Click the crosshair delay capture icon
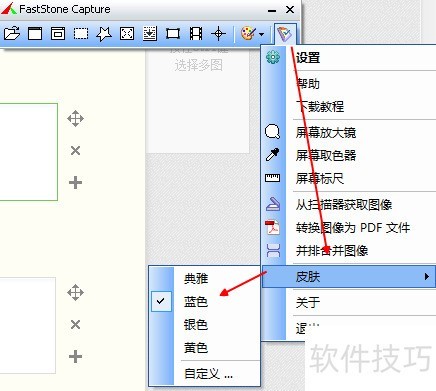Image resolution: width=436 pixels, height=391 pixels. click(x=219, y=34)
